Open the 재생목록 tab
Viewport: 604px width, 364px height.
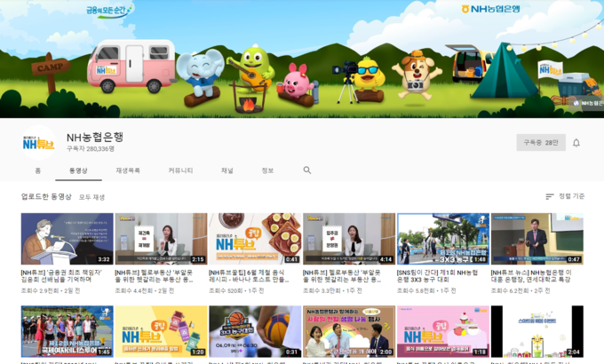pos(128,170)
